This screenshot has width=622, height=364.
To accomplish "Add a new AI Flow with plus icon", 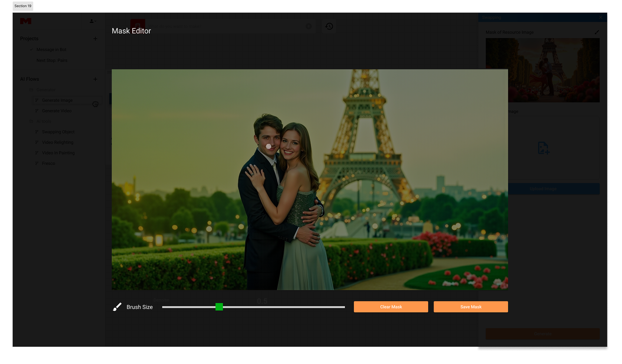I will tap(95, 79).
